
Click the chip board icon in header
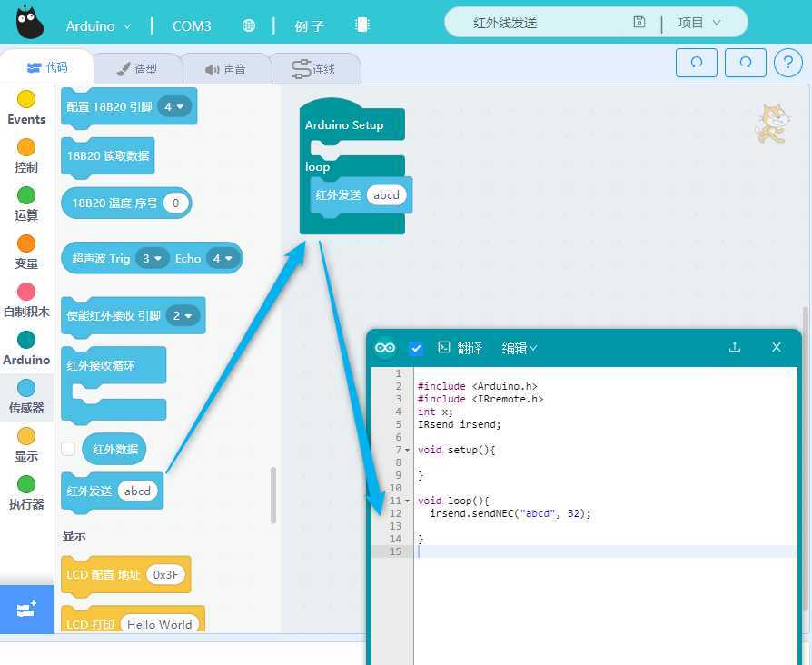click(x=362, y=25)
